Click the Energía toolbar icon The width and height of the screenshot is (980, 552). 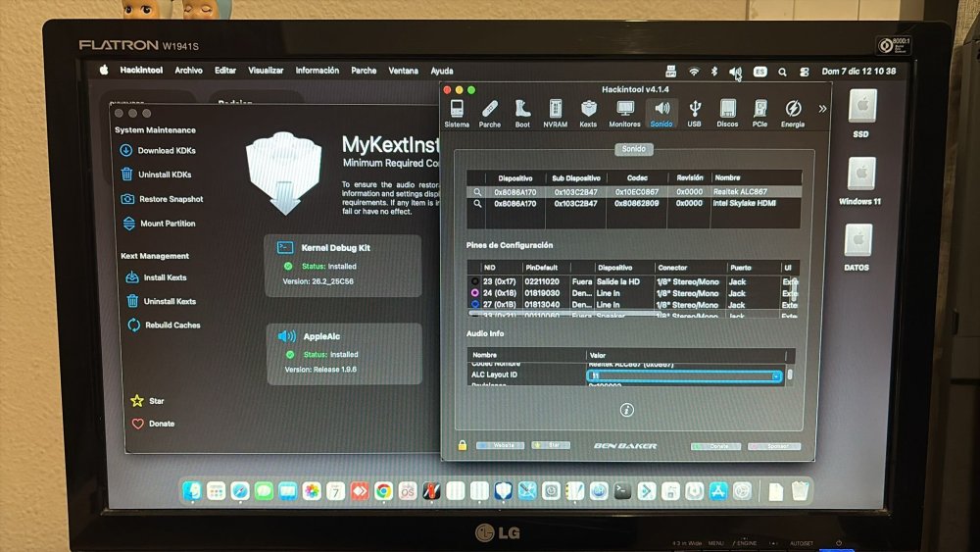pyautogui.click(x=793, y=113)
